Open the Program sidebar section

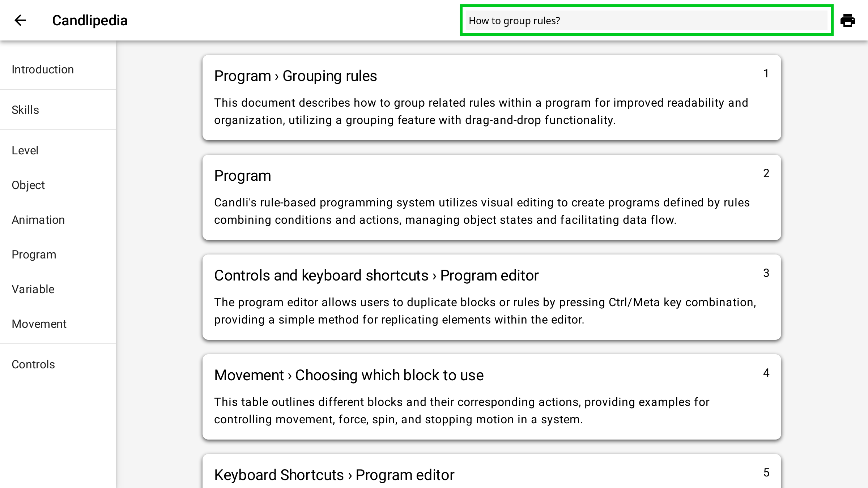34,254
